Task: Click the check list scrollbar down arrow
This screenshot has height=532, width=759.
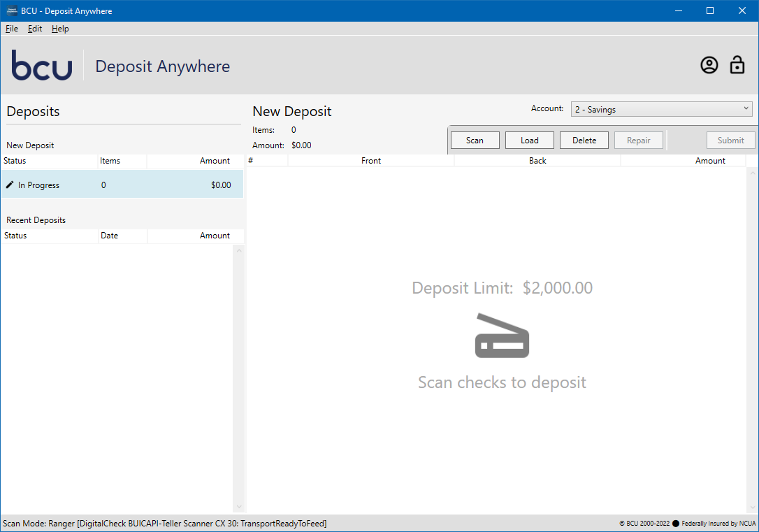Action: click(x=752, y=507)
